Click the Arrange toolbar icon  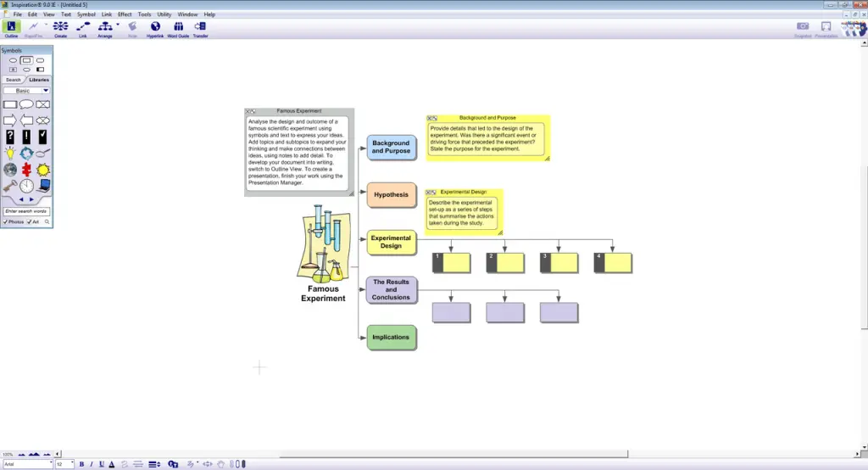click(x=105, y=29)
